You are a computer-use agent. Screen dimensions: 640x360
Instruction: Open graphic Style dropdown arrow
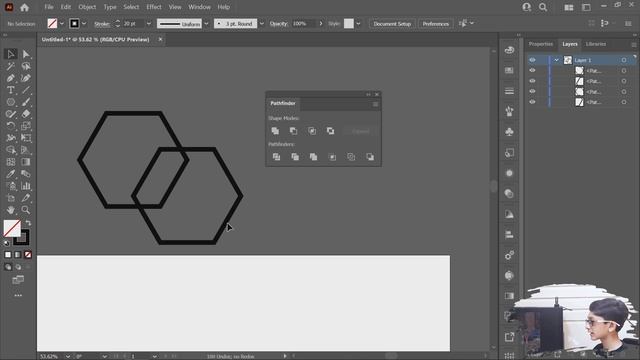coord(358,24)
